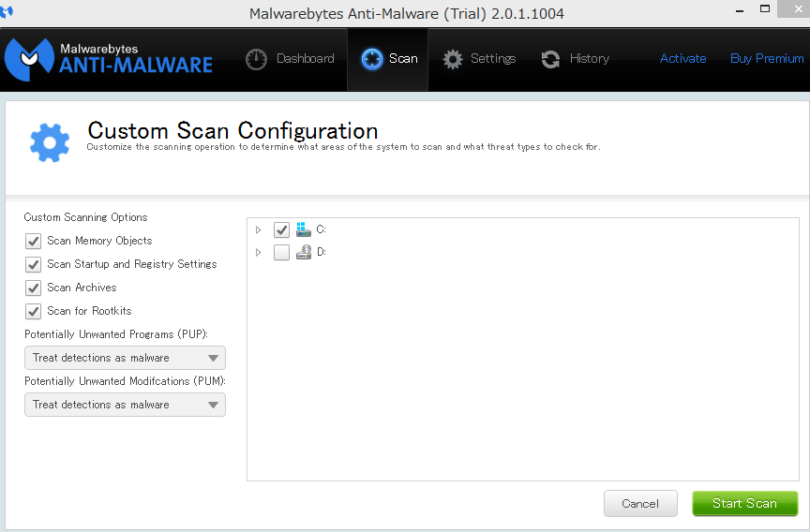The height and width of the screenshot is (532, 810).
Task: Switch to the Scan tab
Action: pyautogui.click(x=388, y=59)
